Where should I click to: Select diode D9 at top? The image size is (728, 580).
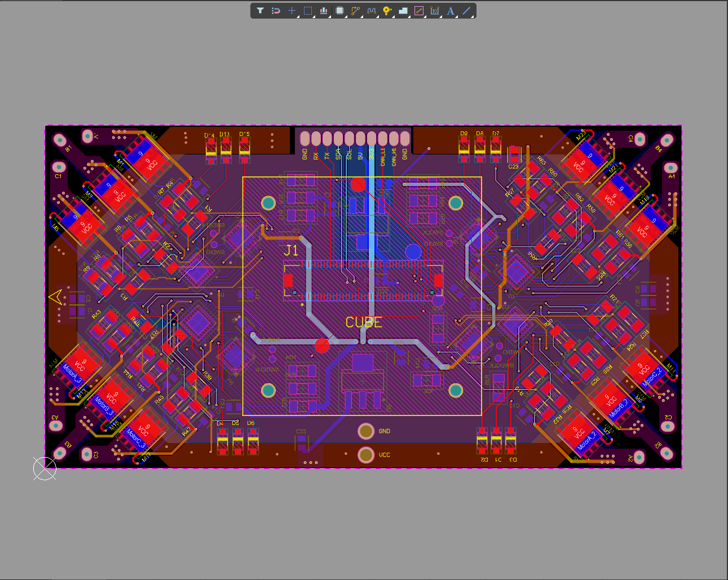[464, 150]
